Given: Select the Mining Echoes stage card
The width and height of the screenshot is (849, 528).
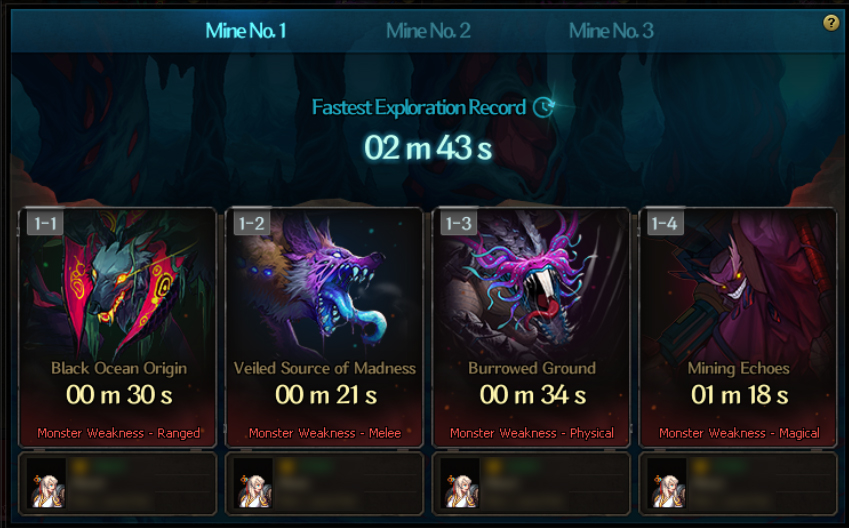Looking at the screenshot, I should point(738,328).
